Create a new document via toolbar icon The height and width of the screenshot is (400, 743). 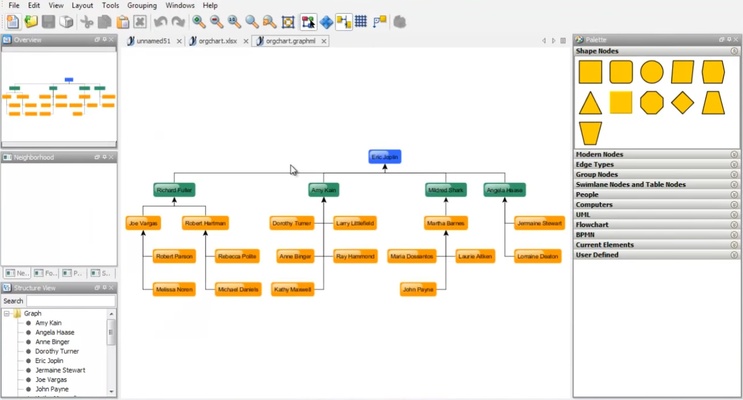click(13, 22)
